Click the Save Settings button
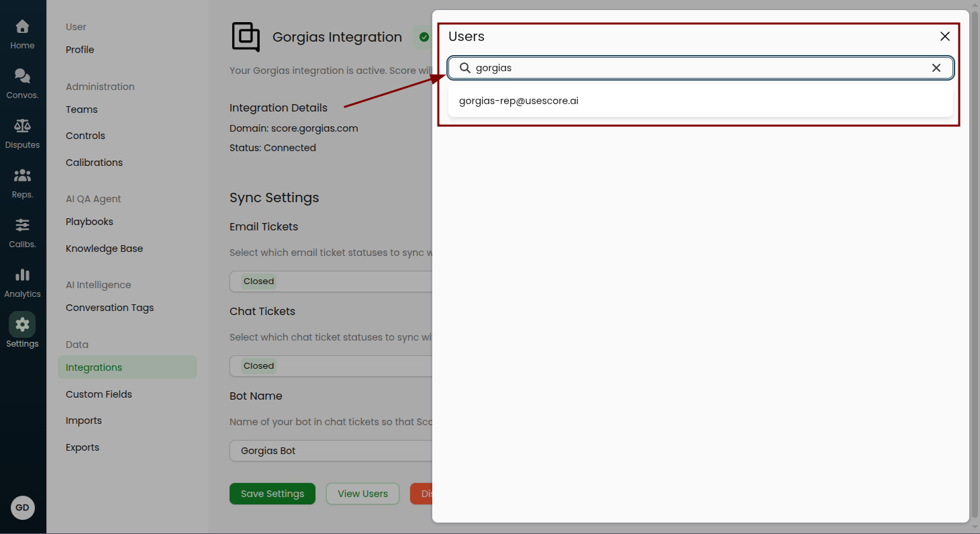This screenshot has width=980, height=534. coord(272,494)
